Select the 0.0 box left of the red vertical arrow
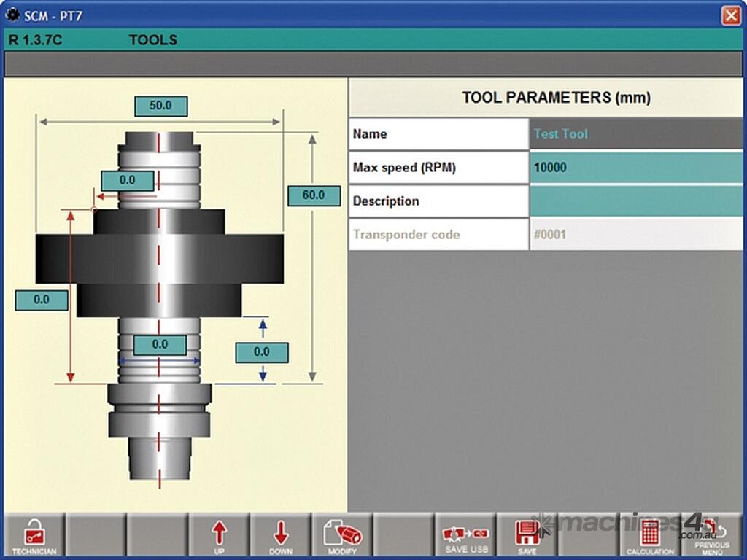 pos(42,300)
